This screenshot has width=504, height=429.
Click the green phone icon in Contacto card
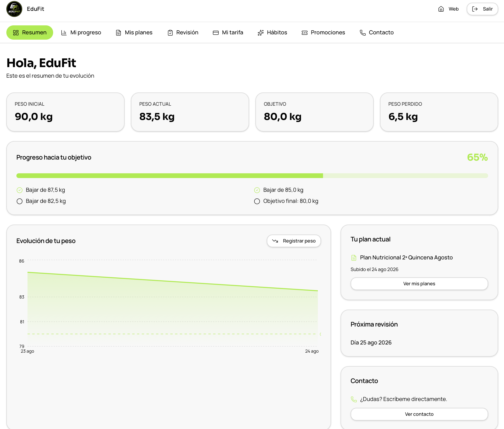[354, 399]
